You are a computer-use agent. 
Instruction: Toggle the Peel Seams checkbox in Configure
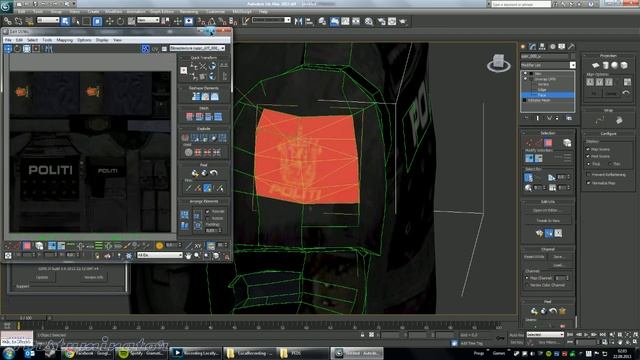588,156
